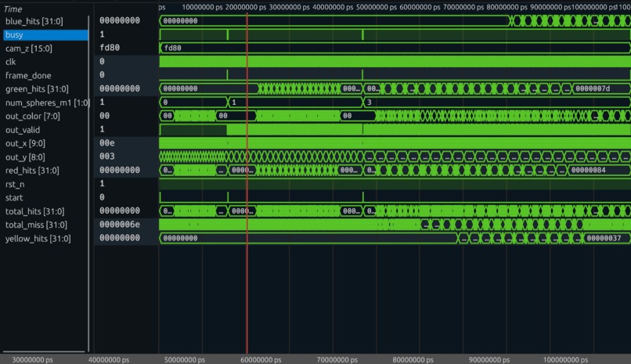The image size is (631, 364).
Task: Click the out_y value 003
Action: 107,157
